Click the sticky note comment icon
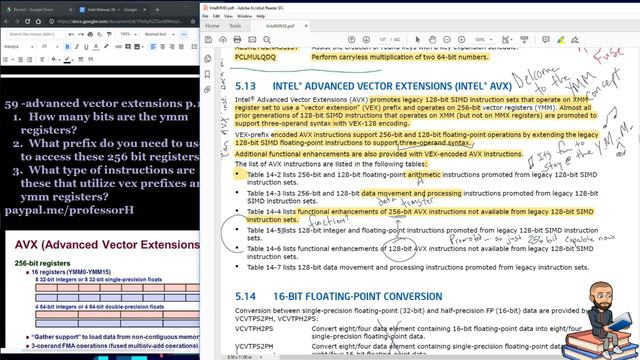The height and width of the screenshot is (360, 640). coord(546,40)
